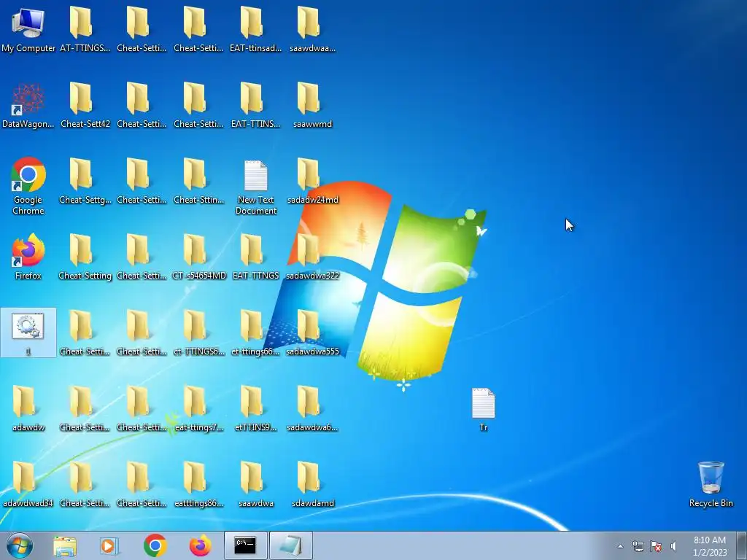Open the Recycle Bin icon
The image size is (747, 560).
pos(711,484)
